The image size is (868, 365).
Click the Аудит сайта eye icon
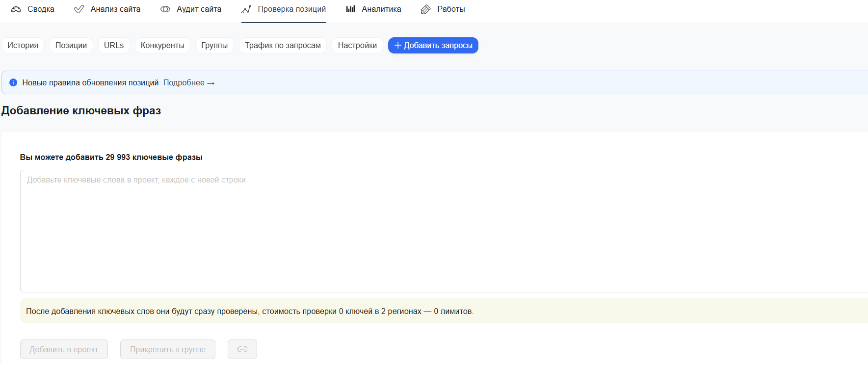coord(165,9)
